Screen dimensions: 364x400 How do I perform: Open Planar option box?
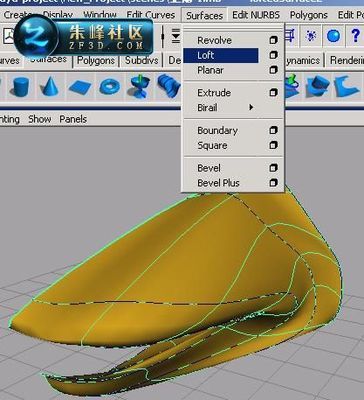coord(273,70)
